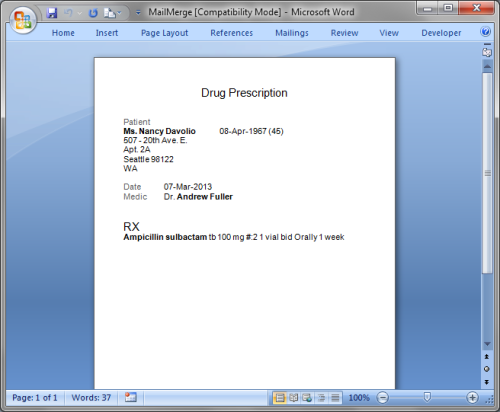This screenshot has height=412, width=500.
Task: Click the Undo arrow icon
Action: [x=69, y=13]
